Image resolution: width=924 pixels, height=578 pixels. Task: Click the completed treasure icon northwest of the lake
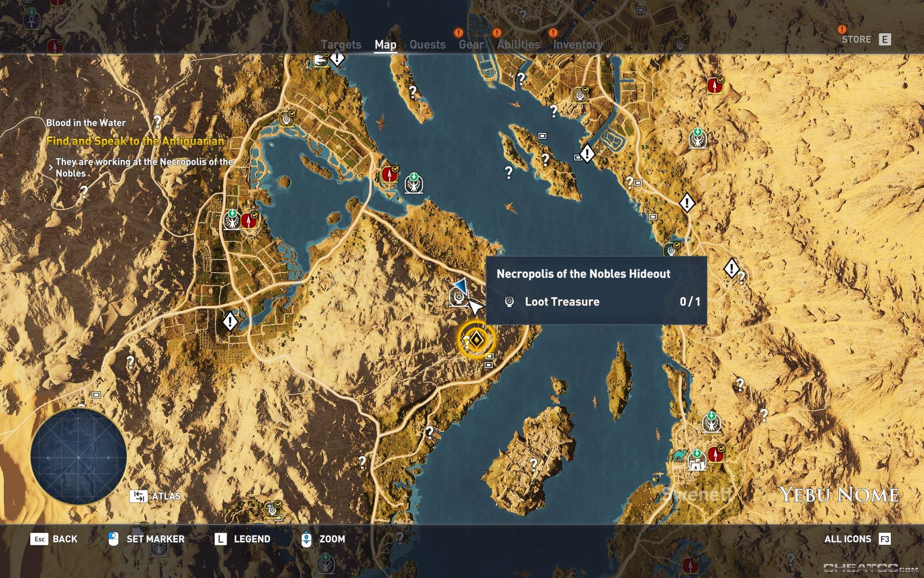click(287, 118)
